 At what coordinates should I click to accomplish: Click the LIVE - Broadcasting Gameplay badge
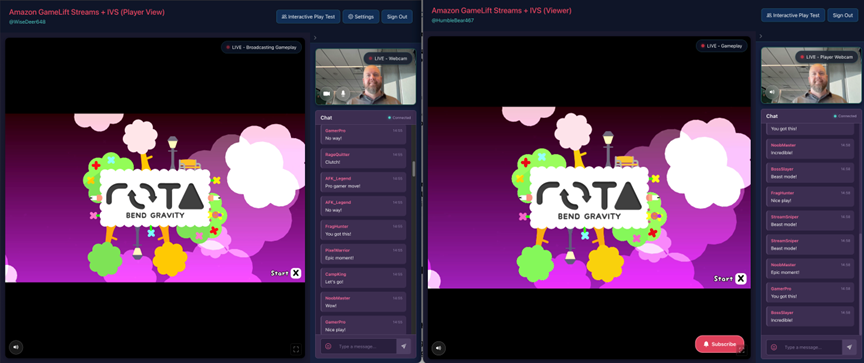click(261, 47)
